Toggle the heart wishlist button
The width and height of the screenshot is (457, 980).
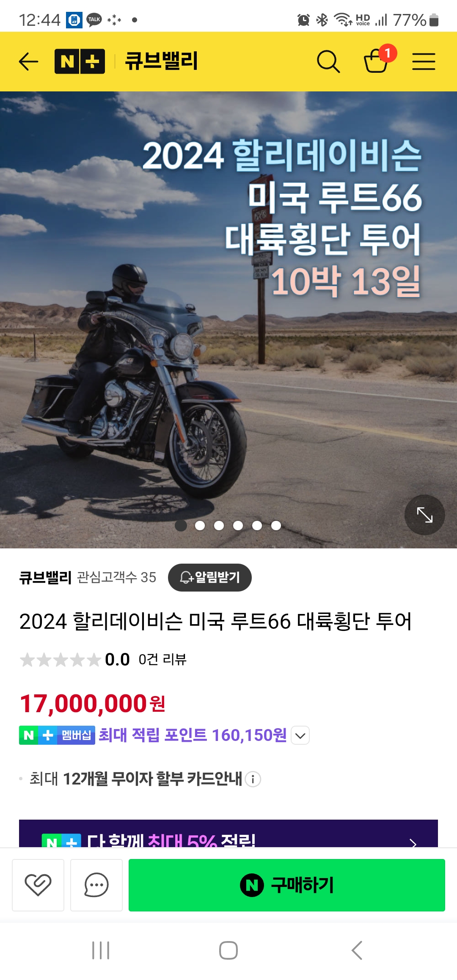38,885
